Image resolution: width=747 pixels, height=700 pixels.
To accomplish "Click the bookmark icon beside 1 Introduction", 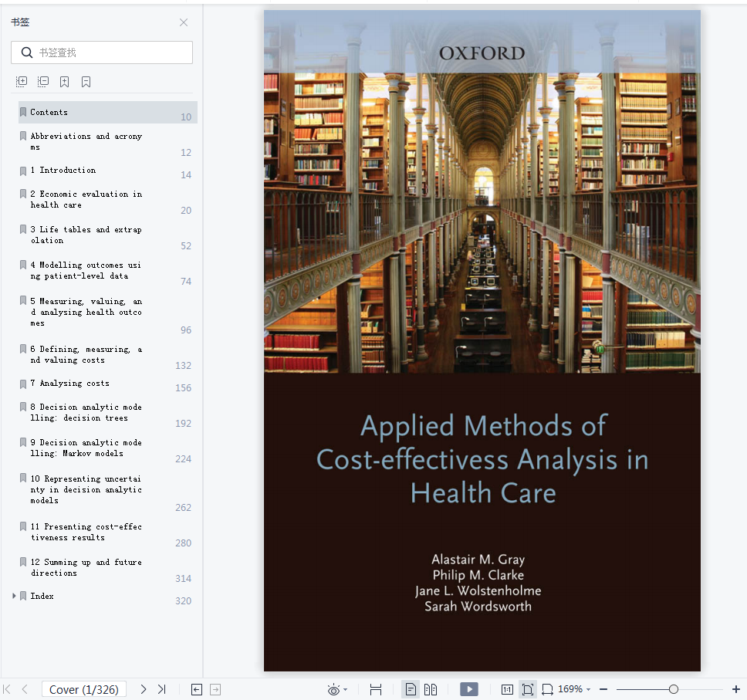I will pyautogui.click(x=23, y=171).
